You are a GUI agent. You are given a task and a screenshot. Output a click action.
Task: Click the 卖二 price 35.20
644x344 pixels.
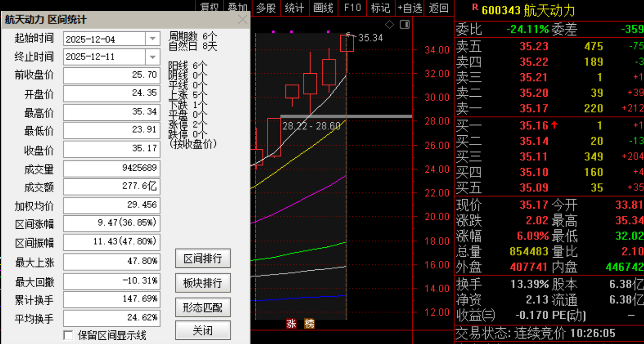tap(534, 93)
